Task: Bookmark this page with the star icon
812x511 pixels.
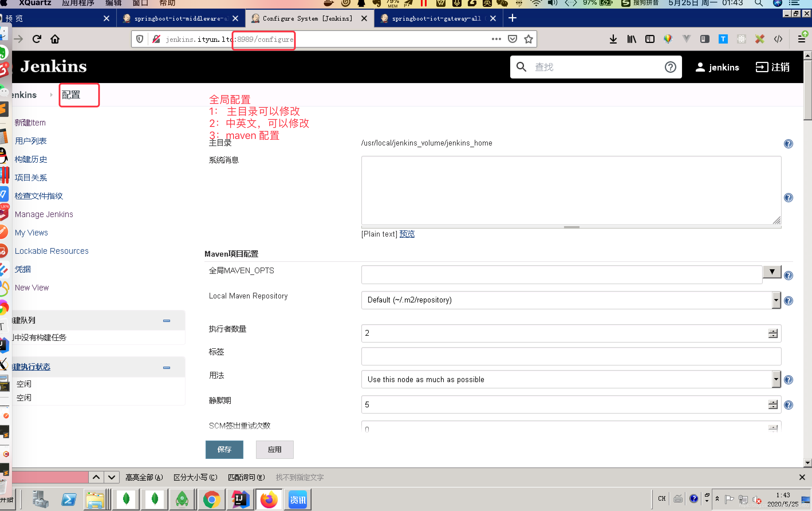Action: click(x=529, y=39)
